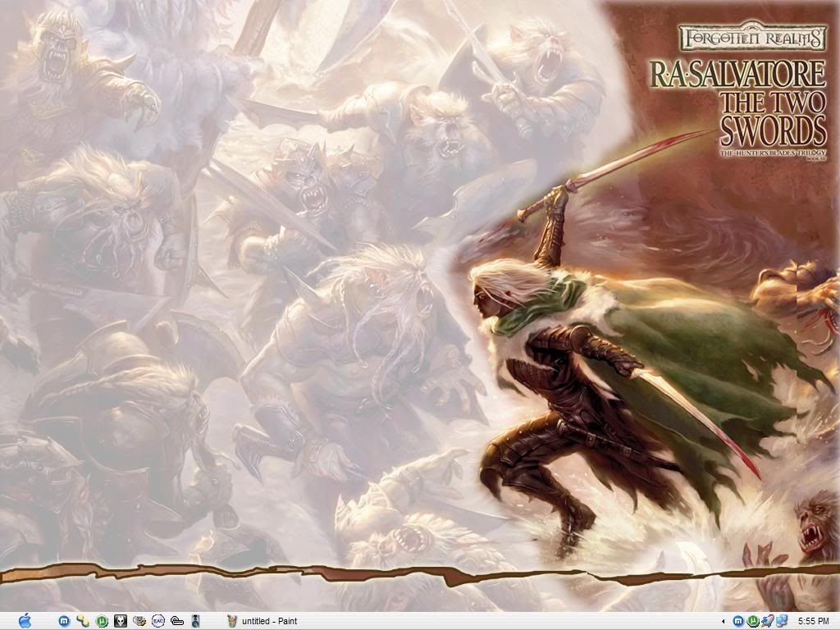Image resolution: width=840 pixels, height=630 pixels.
Task: Expand hidden system tray icons arrow
Action: (x=724, y=622)
